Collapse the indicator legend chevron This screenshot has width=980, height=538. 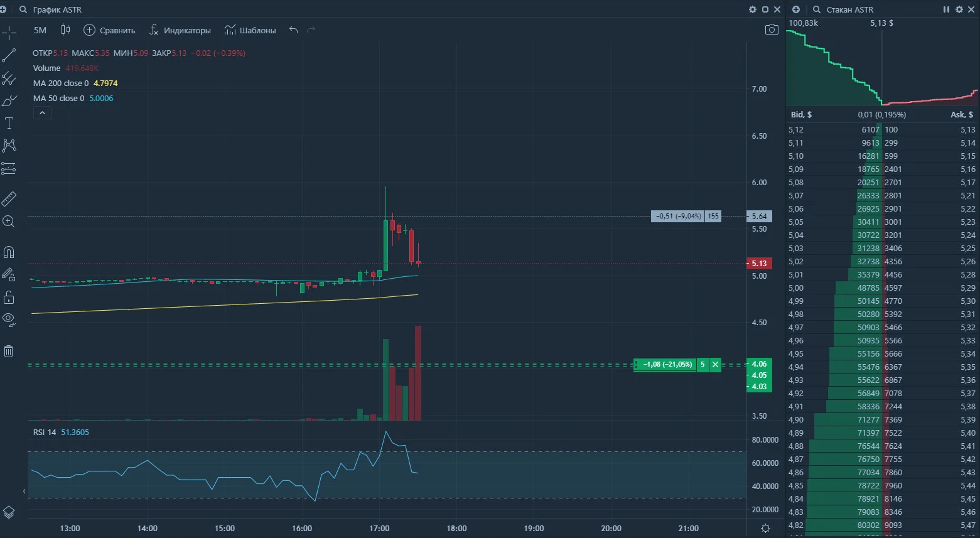tap(42, 113)
